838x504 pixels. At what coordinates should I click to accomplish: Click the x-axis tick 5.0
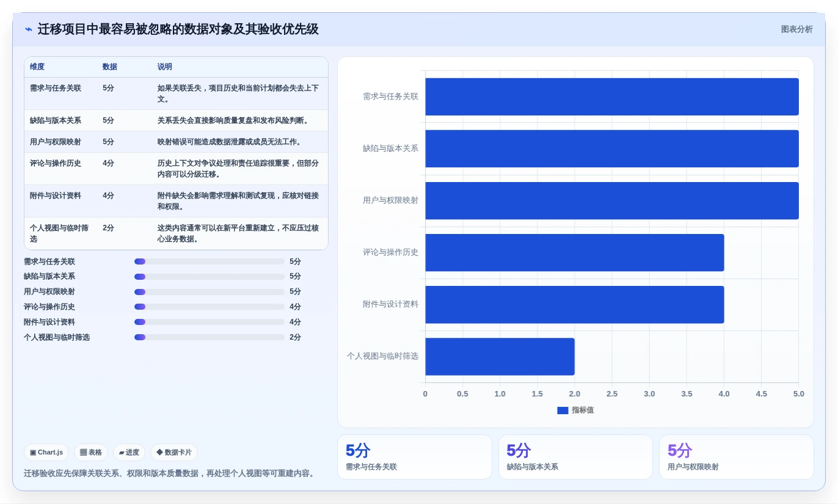pos(799,394)
